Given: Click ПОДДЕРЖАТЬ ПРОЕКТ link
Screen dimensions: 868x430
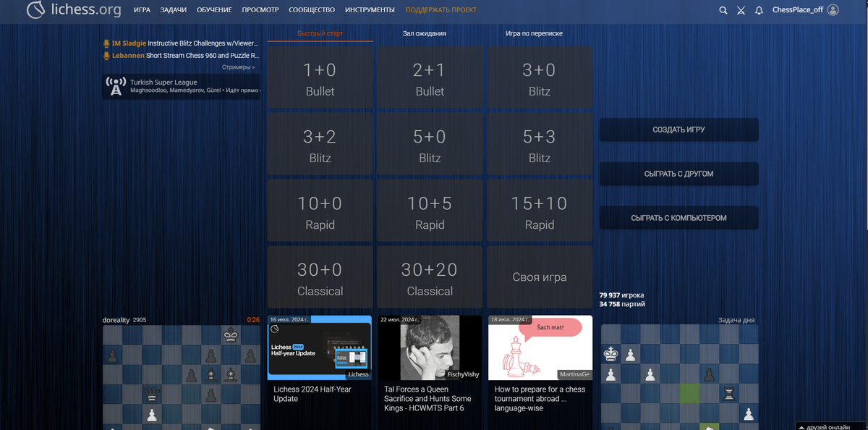Looking at the screenshot, I should (441, 10).
